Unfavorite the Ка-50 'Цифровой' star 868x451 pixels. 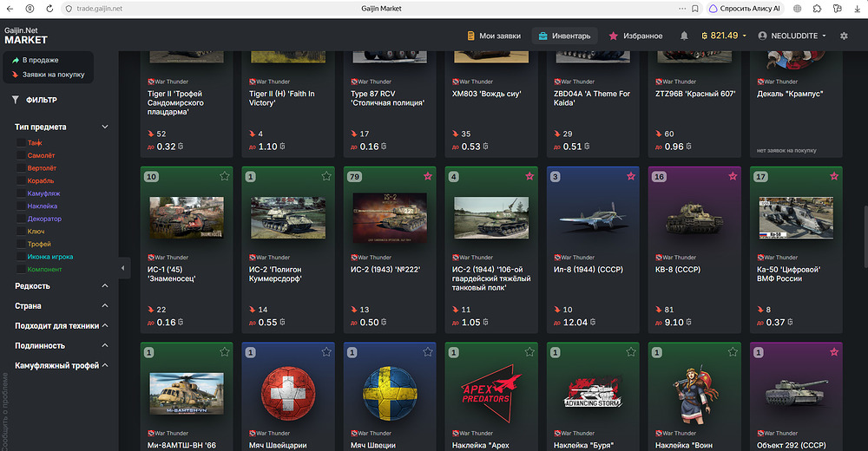click(833, 176)
